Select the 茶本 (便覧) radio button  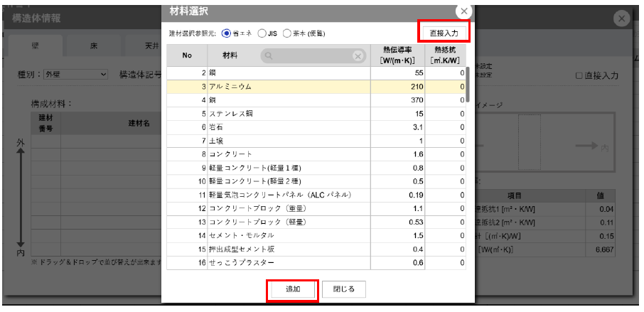coord(287,33)
